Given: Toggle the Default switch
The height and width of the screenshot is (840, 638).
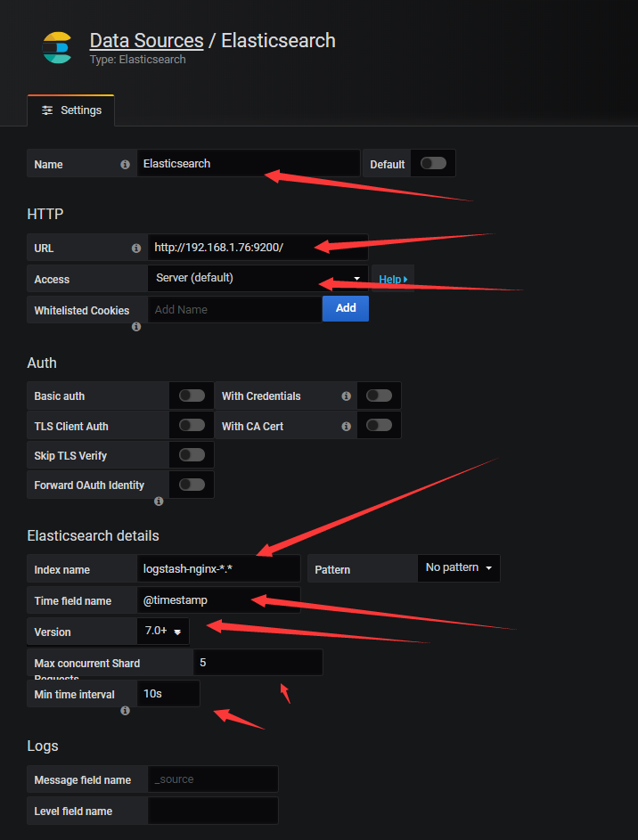Looking at the screenshot, I should (x=433, y=163).
